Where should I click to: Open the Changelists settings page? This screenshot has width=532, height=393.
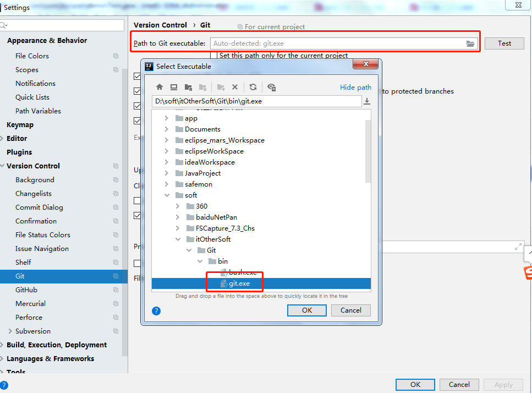[x=33, y=193]
